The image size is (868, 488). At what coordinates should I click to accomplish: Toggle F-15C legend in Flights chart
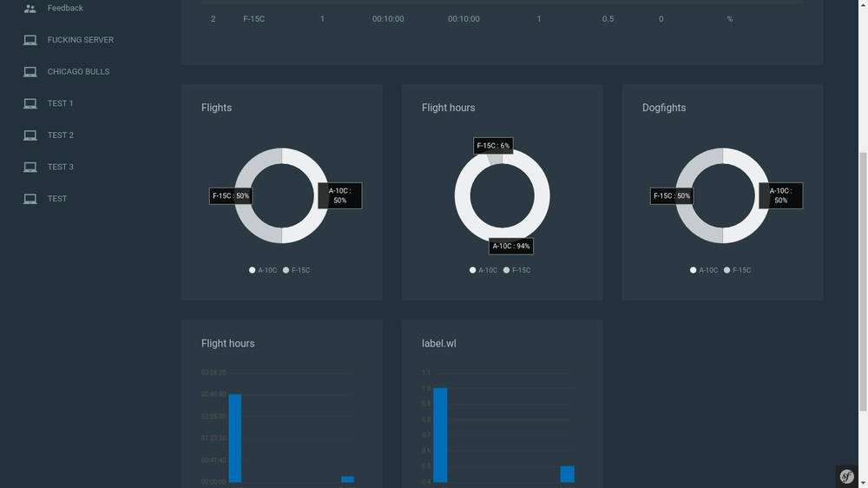[296, 270]
